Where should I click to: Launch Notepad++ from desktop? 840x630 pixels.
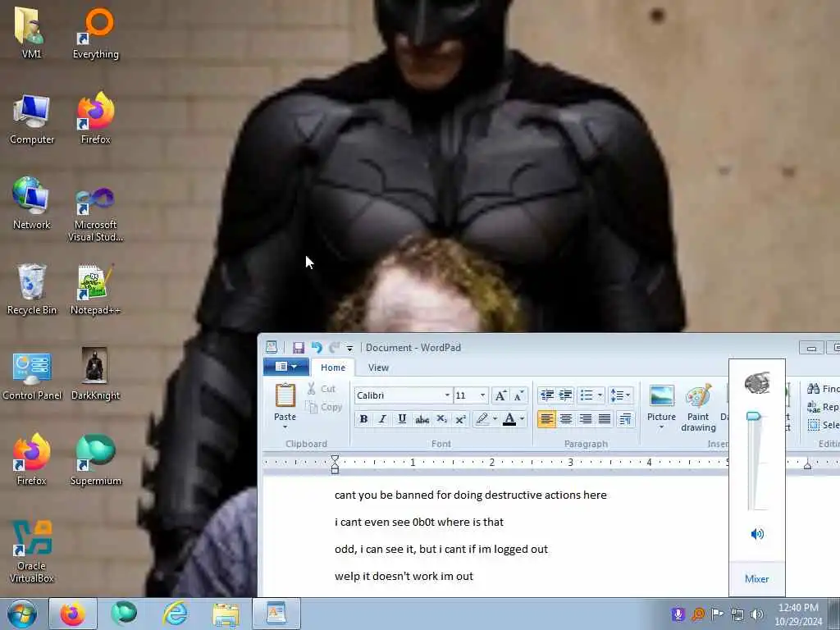pos(95,290)
